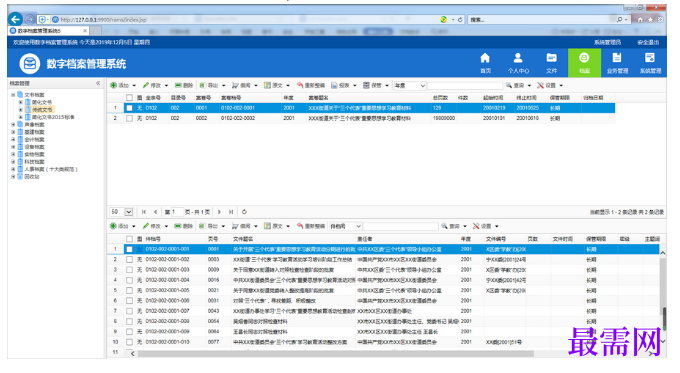This screenshot has height=373, width=680.
Task: Select 简化文书2015标准 tree item
Action: click(53, 117)
